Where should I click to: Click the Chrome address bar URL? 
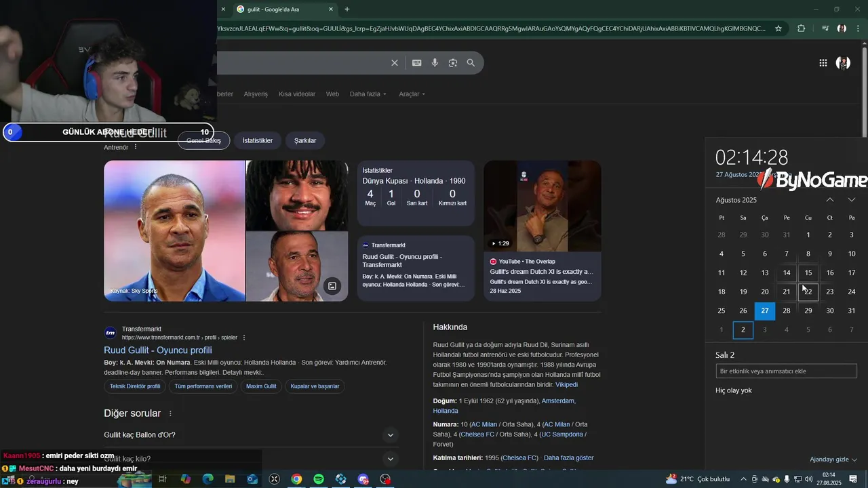[x=492, y=28]
